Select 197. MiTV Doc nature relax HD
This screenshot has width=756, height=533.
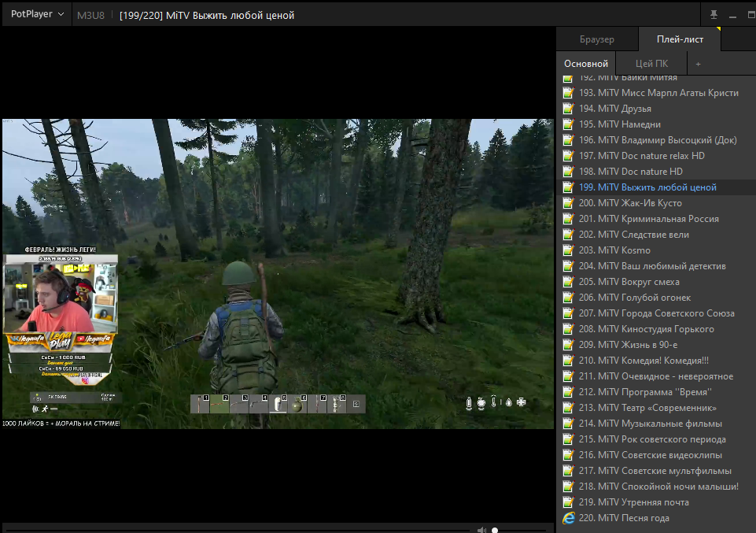pos(656,156)
